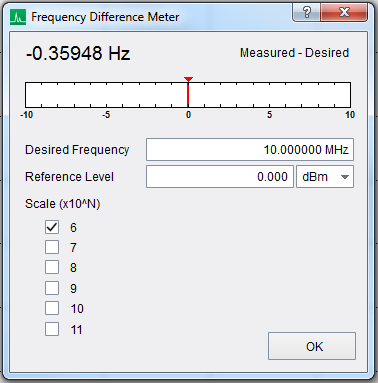
Task: Confirm with the OK button
Action: 312,346
